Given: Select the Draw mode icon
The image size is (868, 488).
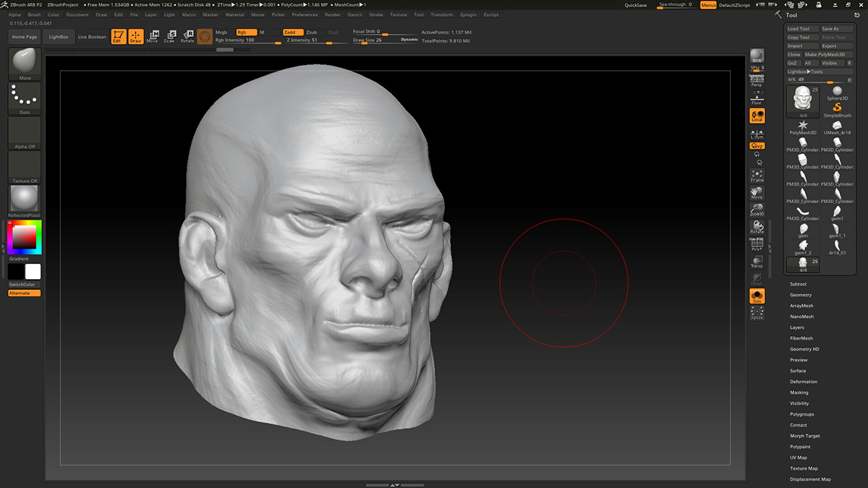Looking at the screenshot, I should coord(136,36).
